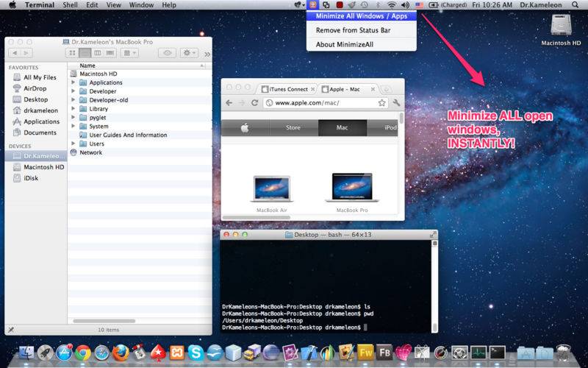Image resolution: width=588 pixels, height=368 pixels.
Task: Click Chrome back arrow
Action: pyautogui.click(x=229, y=102)
